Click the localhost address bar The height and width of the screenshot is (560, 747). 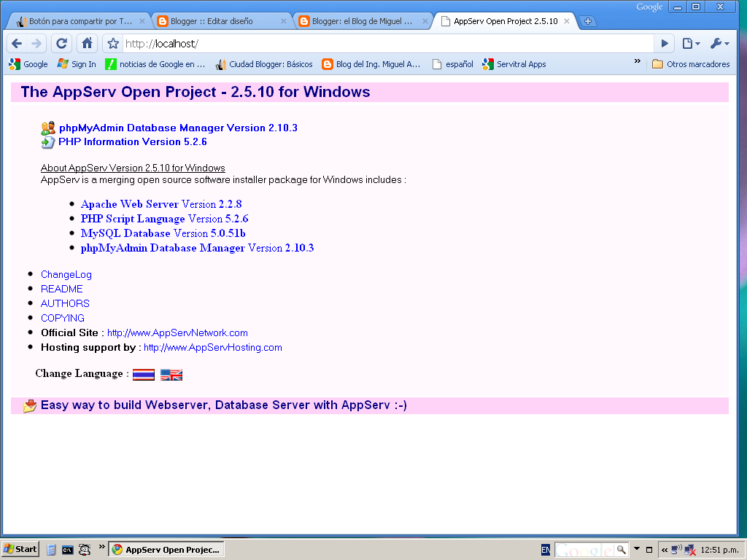[x=388, y=44]
